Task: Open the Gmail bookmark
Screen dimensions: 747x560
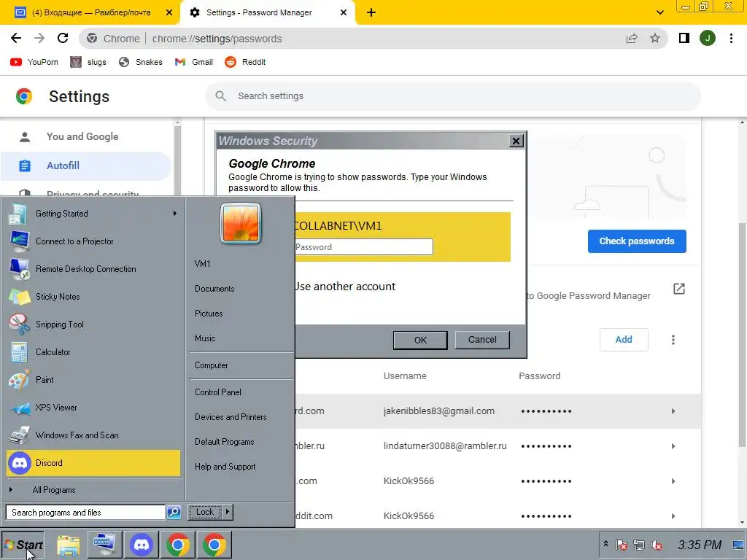Action: 194,62
